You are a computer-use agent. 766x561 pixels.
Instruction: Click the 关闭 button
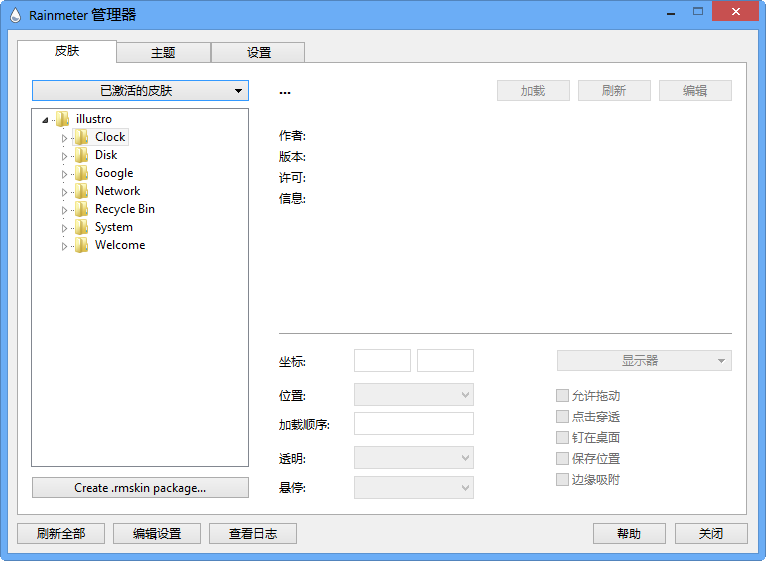[711, 534]
